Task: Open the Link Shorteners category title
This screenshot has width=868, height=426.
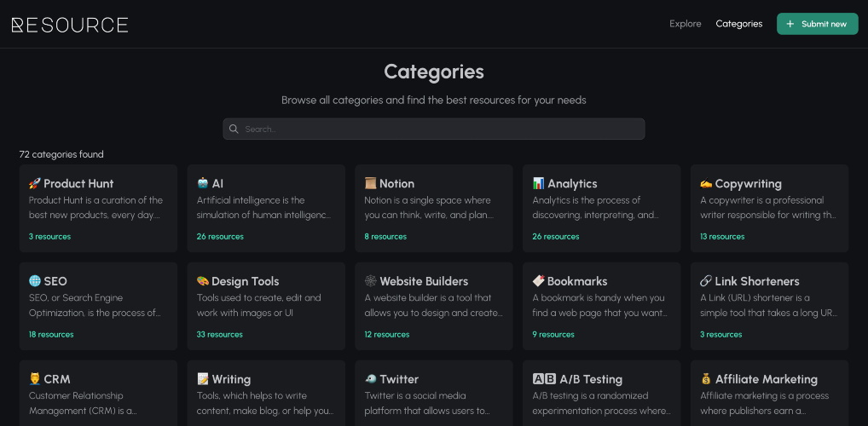Action: point(757,282)
